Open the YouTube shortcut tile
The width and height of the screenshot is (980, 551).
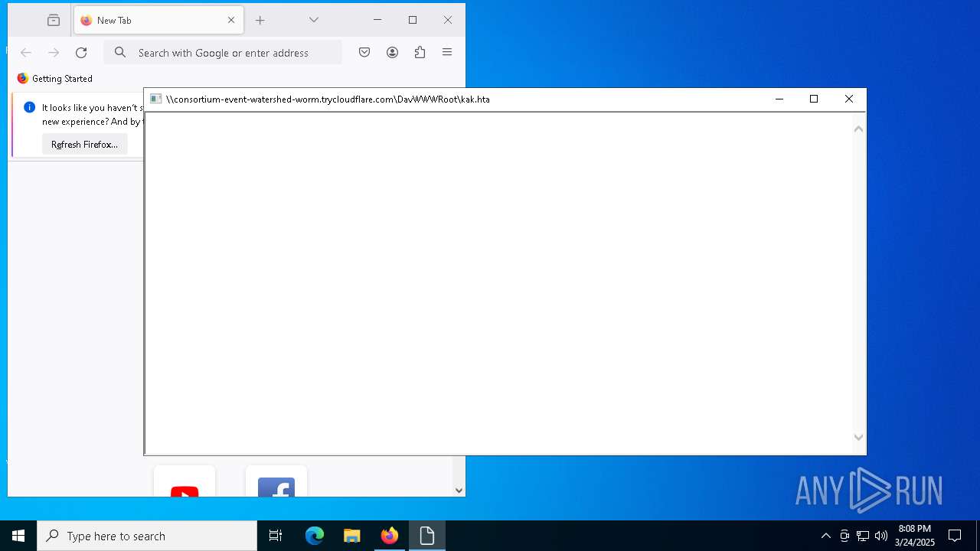[x=185, y=481]
